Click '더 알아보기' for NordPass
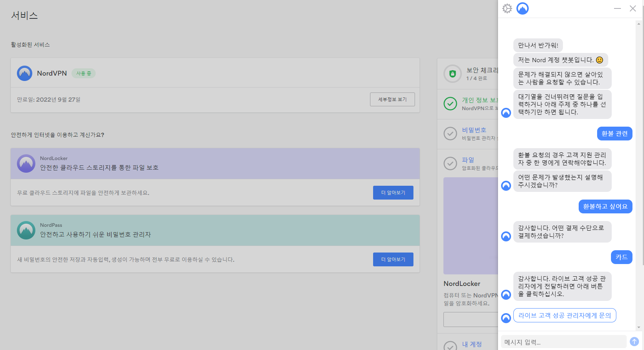The height and width of the screenshot is (350, 644). pyautogui.click(x=393, y=259)
